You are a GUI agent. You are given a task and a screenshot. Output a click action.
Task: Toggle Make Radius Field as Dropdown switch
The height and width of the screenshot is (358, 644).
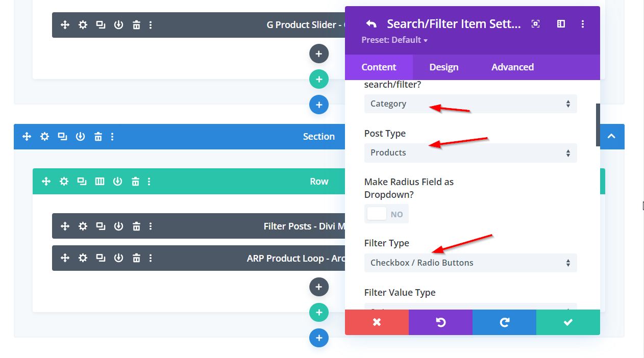point(386,214)
